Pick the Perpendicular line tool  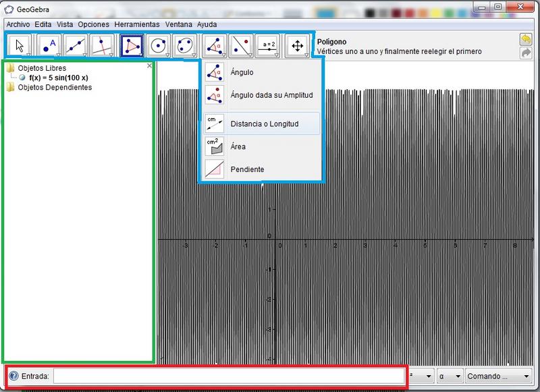103,45
